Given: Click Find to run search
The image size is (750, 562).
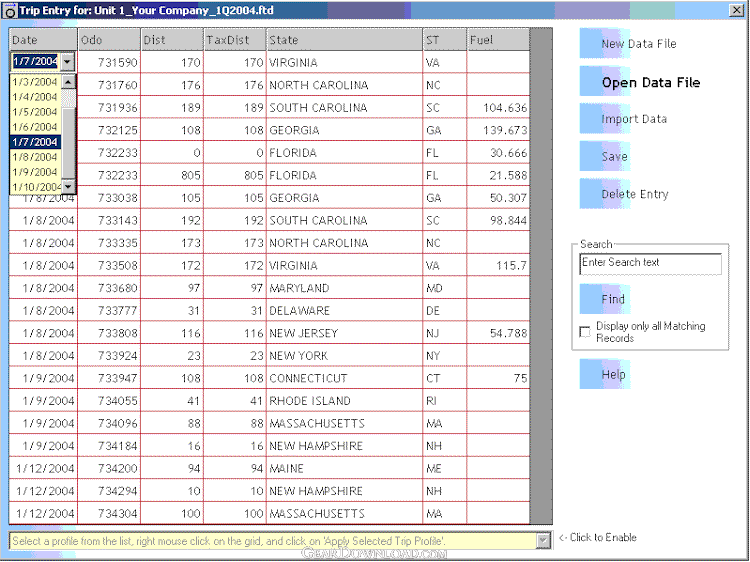Looking at the screenshot, I should (x=612, y=299).
